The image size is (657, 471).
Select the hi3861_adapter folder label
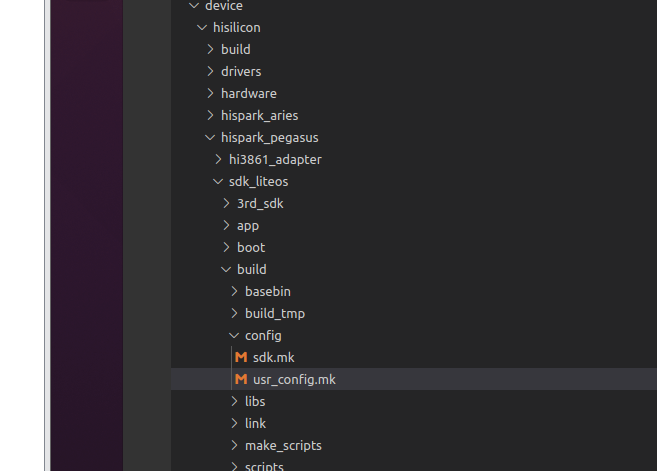click(x=275, y=160)
